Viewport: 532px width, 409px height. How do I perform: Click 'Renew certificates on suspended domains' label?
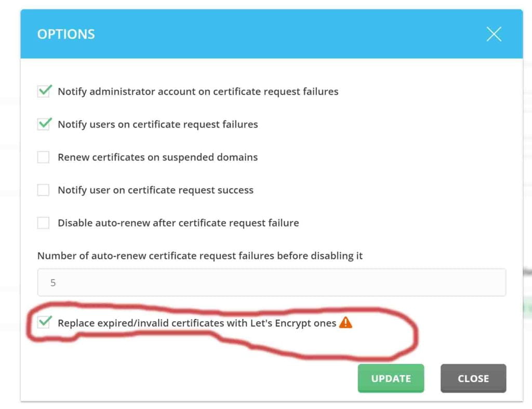158,157
